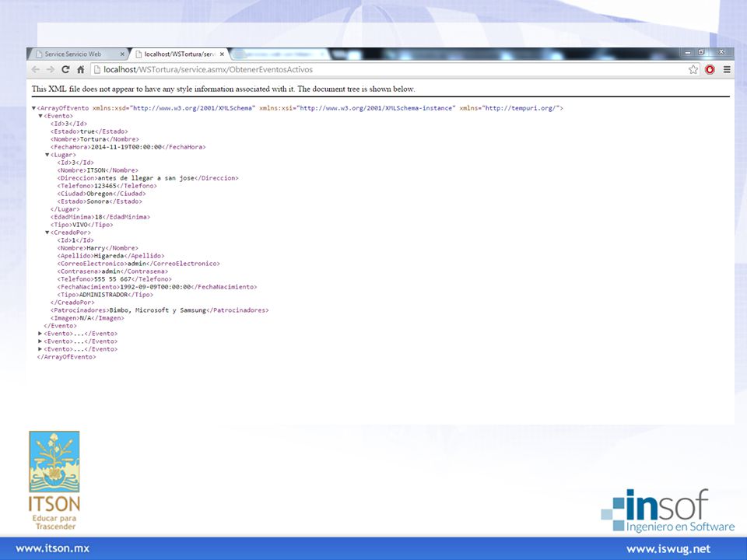Expand the third Evento node
The width and height of the screenshot is (747, 560).
pyautogui.click(x=40, y=341)
